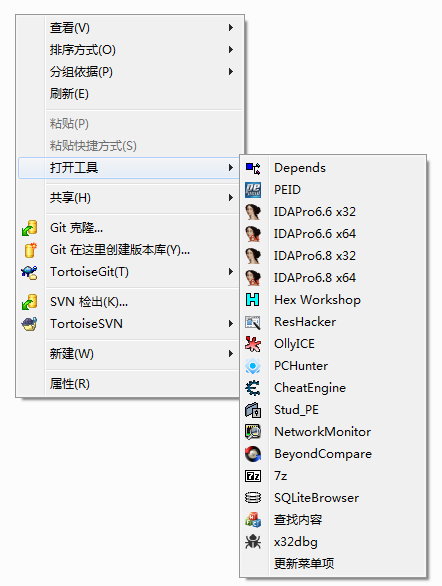Click the 7z archive icon
The width and height of the screenshot is (442, 586).
click(x=253, y=476)
